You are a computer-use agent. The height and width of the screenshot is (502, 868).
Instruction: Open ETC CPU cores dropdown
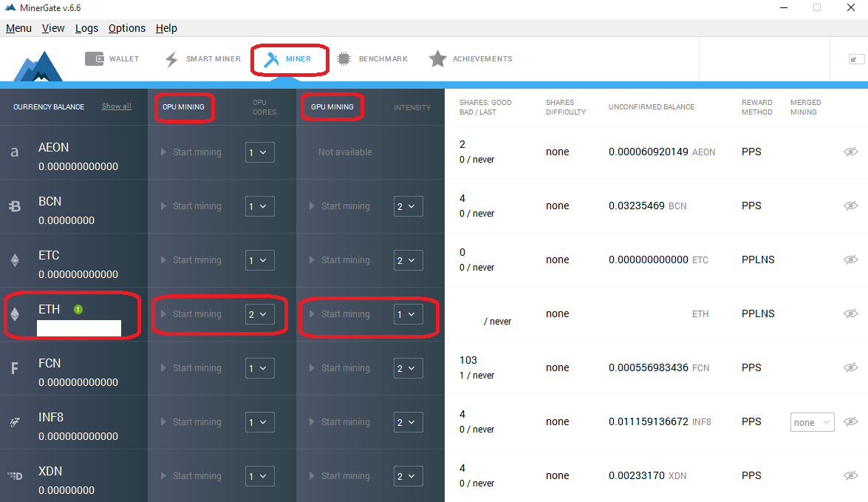pyautogui.click(x=259, y=260)
